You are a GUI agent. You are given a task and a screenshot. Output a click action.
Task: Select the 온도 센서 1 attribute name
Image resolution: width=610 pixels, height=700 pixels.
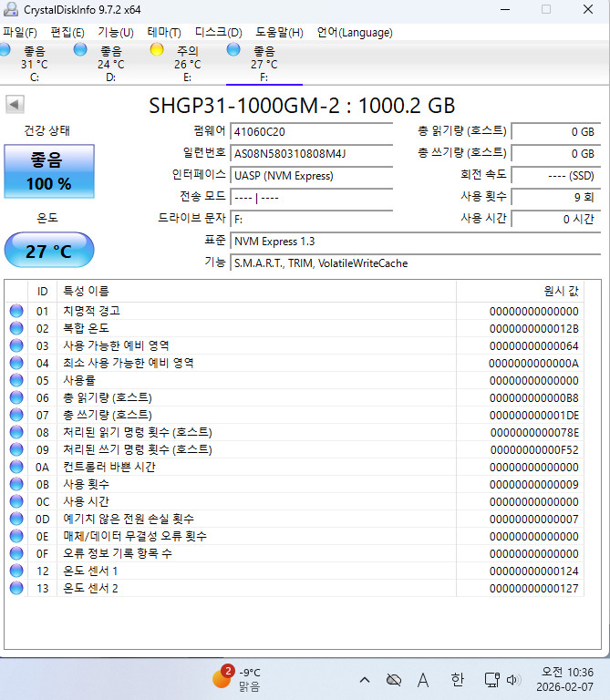(90, 571)
